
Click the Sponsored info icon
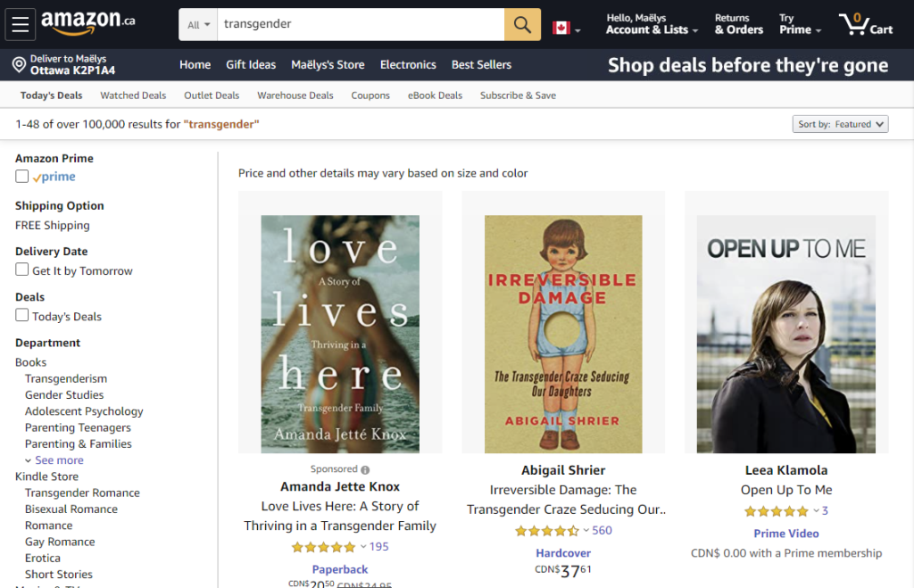365,469
